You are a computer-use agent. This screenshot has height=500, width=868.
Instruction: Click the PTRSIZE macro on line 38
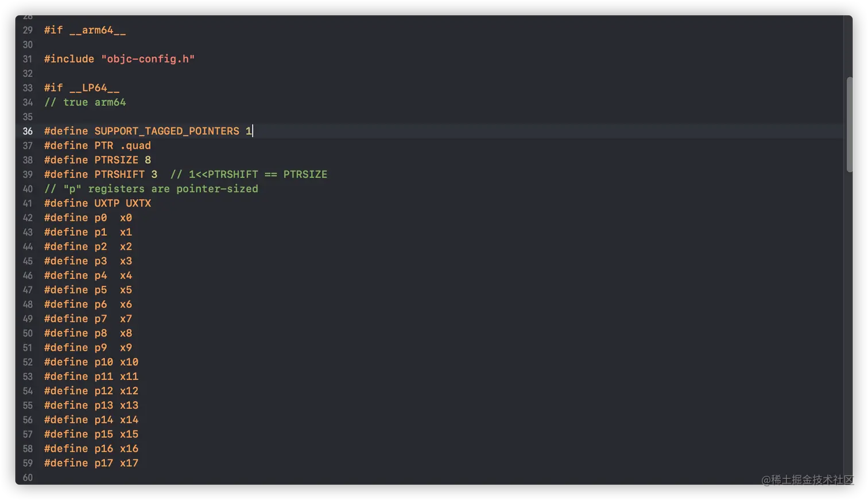117,160
